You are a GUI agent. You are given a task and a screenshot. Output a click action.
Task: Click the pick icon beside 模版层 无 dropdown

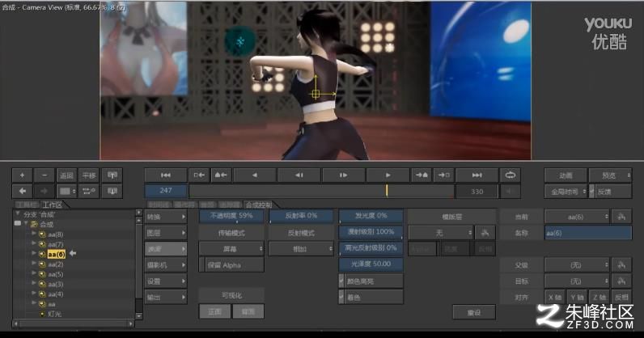point(485,233)
